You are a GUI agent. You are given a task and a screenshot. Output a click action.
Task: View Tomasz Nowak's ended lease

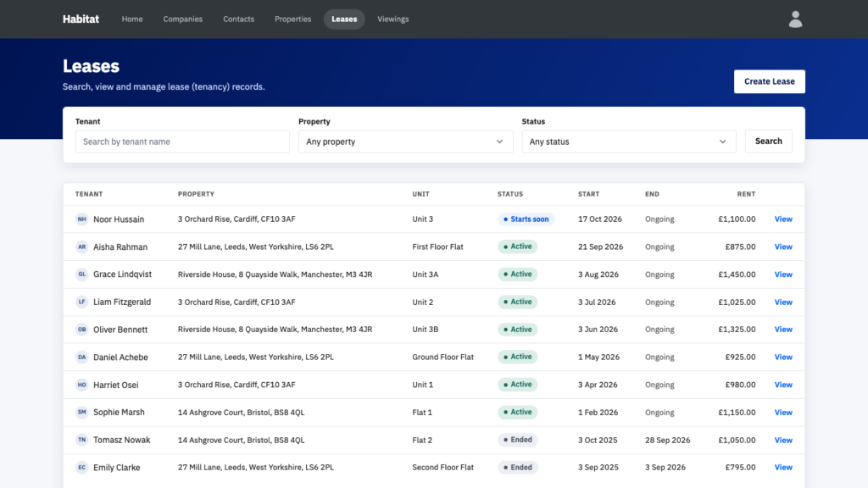[782, 440]
